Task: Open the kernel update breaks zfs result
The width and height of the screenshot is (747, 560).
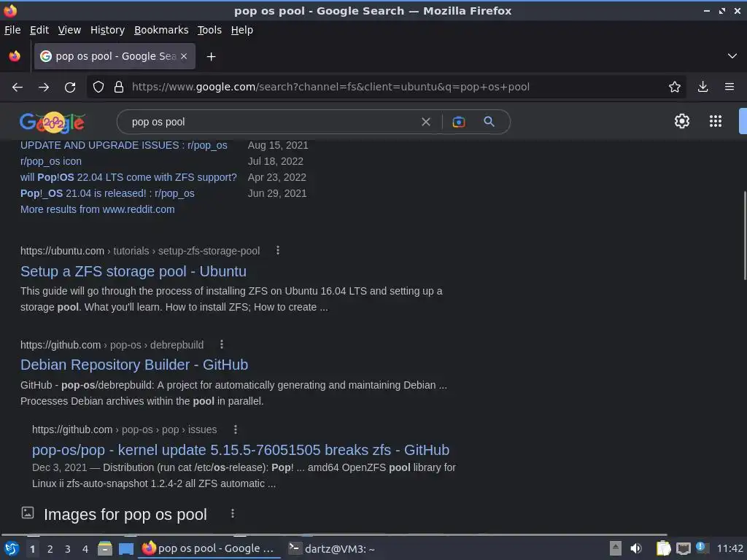Action: pyautogui.click(x=241, y=450)
